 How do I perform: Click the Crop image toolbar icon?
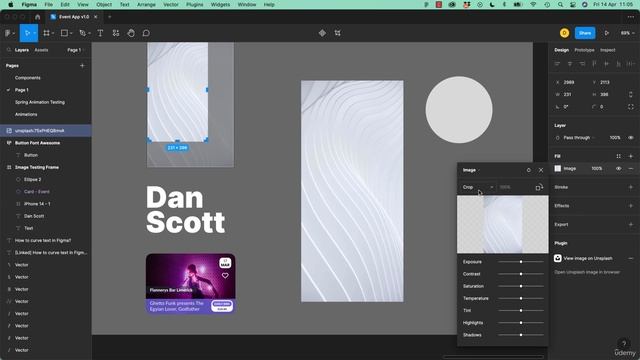pyautogui.click(x=338, y=33)
